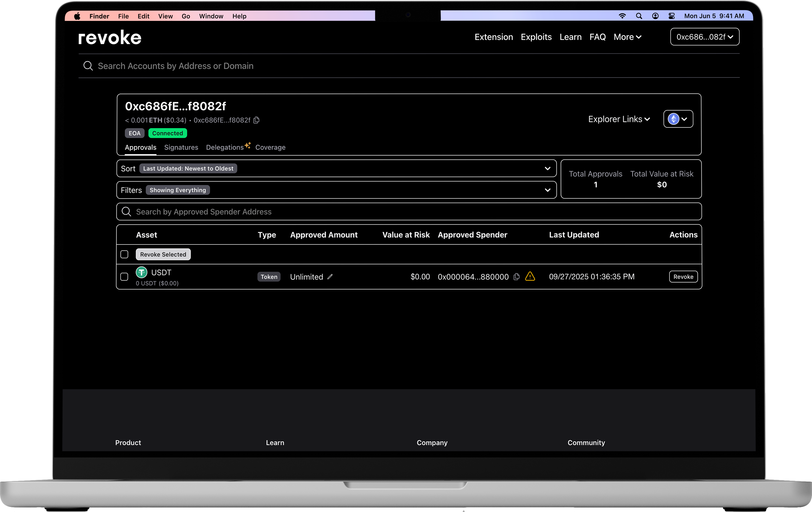Image resolution: width=812 pixels, height=512 pixels.
Task: Click the yellow warning triangle by the spender
Action: click(x=530, y=276)
